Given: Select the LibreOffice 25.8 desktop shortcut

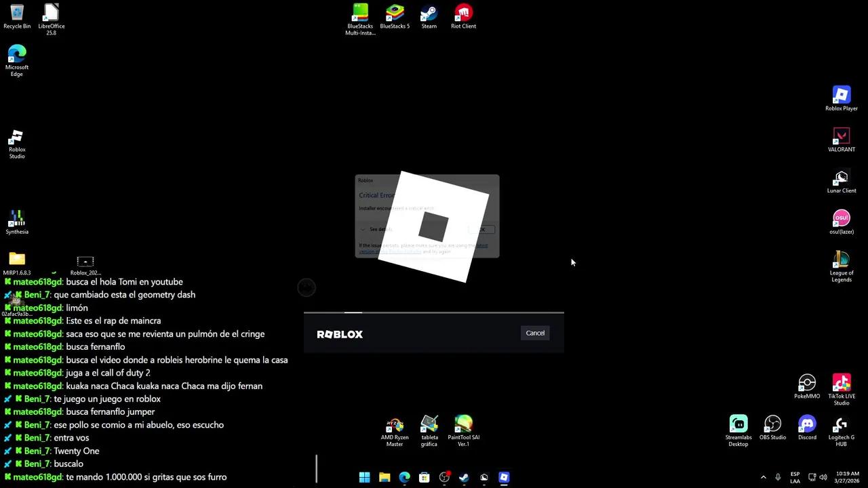Looking at the screenshot, I should (52, 20).
